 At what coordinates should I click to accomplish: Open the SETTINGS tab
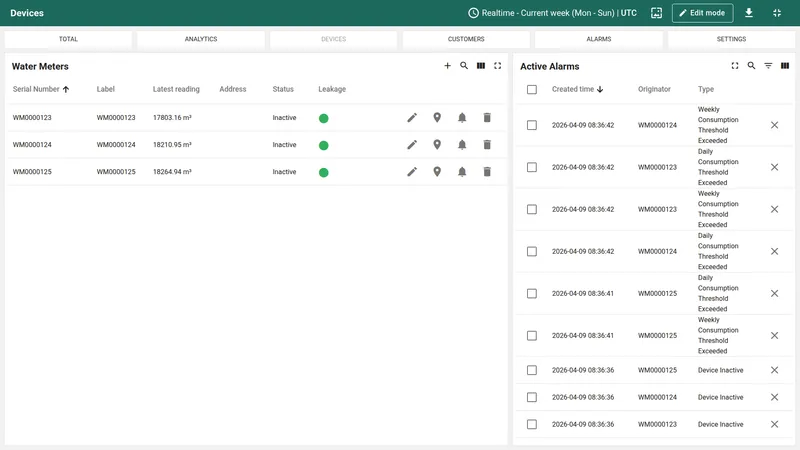732,39
